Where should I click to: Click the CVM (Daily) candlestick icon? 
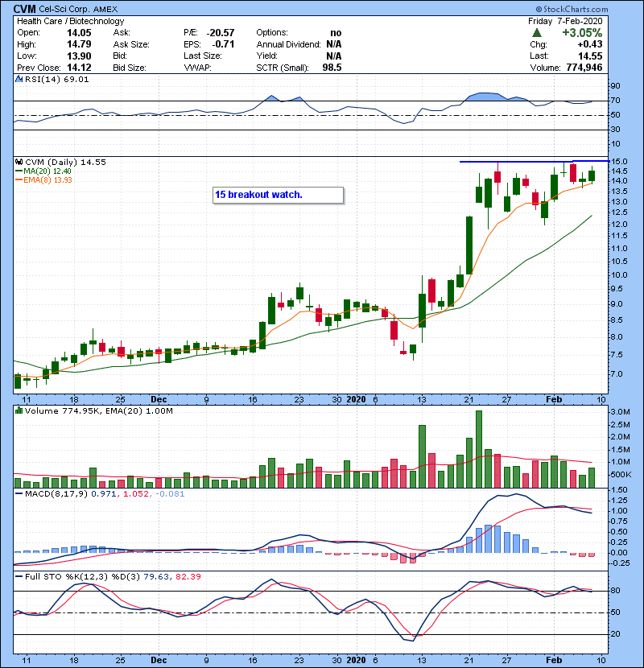coord(19,162)
